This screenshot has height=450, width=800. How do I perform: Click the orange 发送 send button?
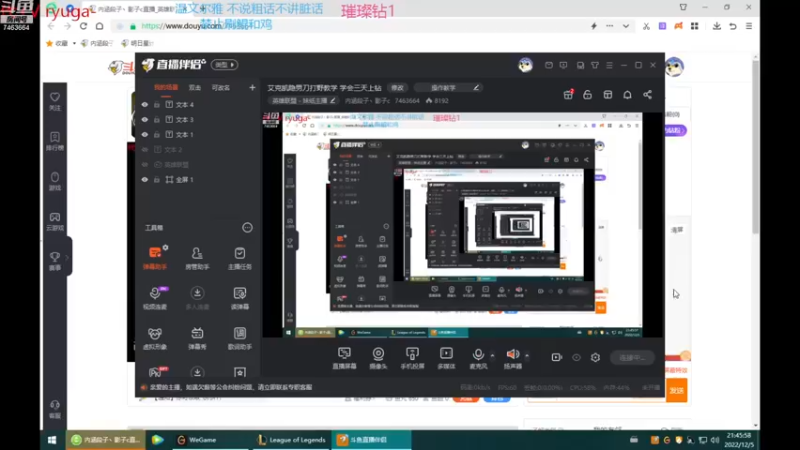point(677,390)
